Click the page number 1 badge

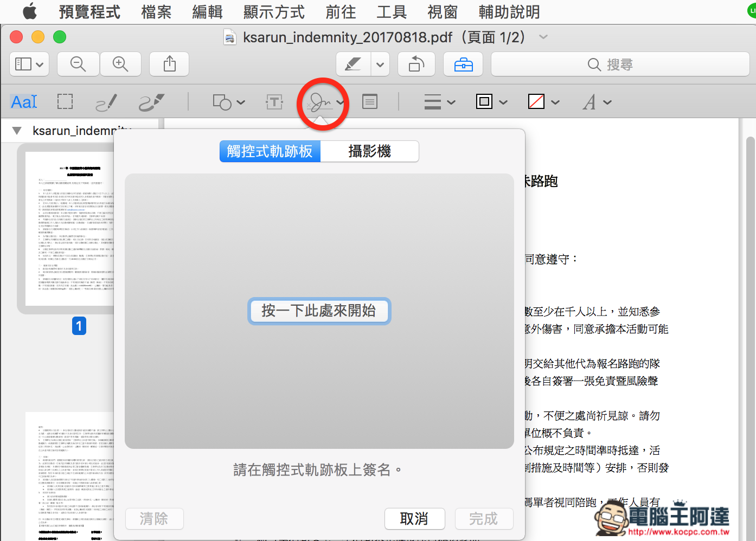point(79,326)
